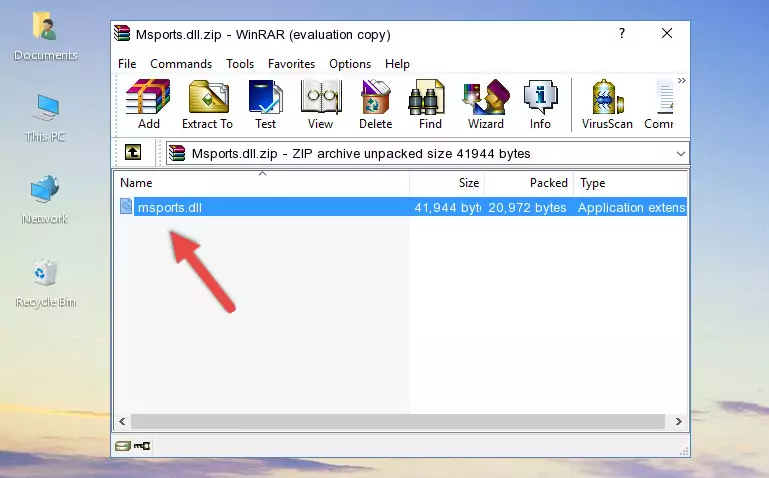The height and width of the screenshot is (478, 769).
Task: Click the Application extension type cell
Action: point(631,207)
